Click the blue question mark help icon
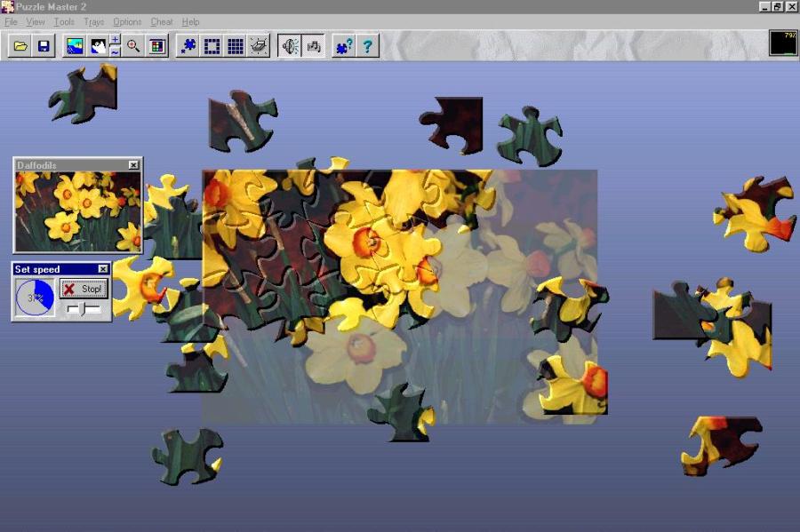The image size is (800, 532). point(367,46)
